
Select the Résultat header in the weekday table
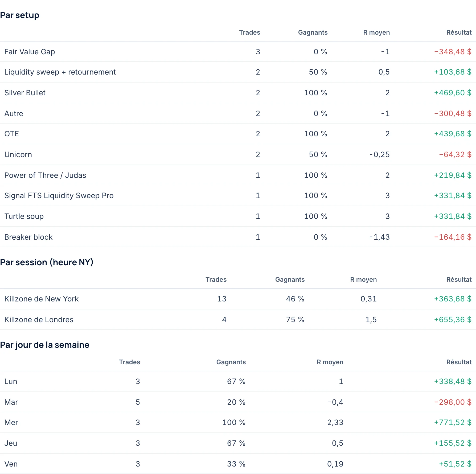(459, 362)
